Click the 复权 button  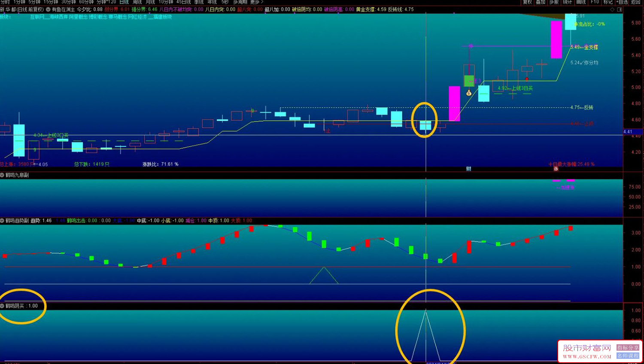pos(527,2)
